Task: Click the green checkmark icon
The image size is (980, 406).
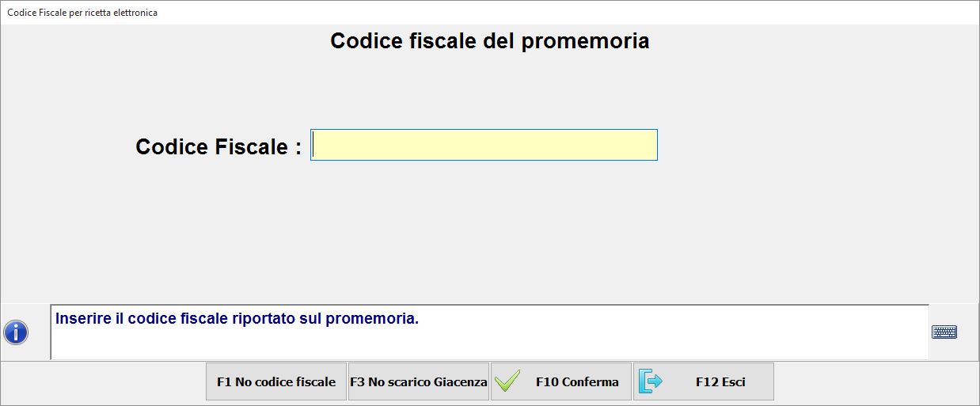Action: coord(507,382)
